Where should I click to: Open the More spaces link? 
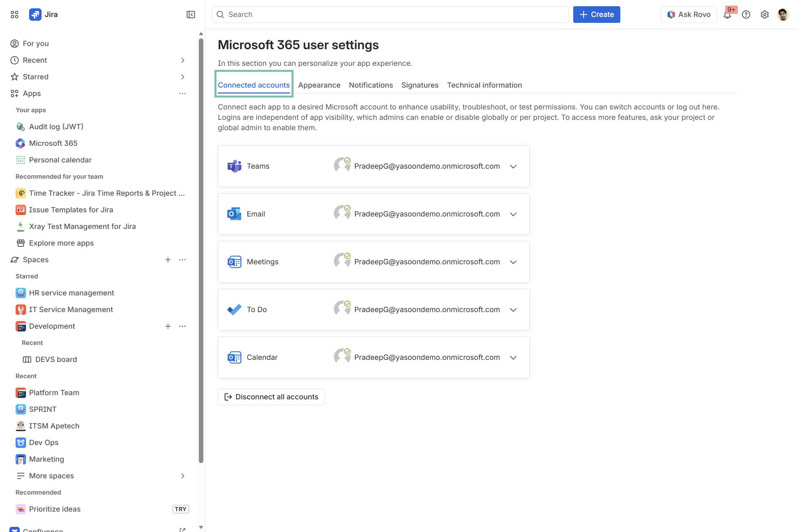click(x=52, y=476)
